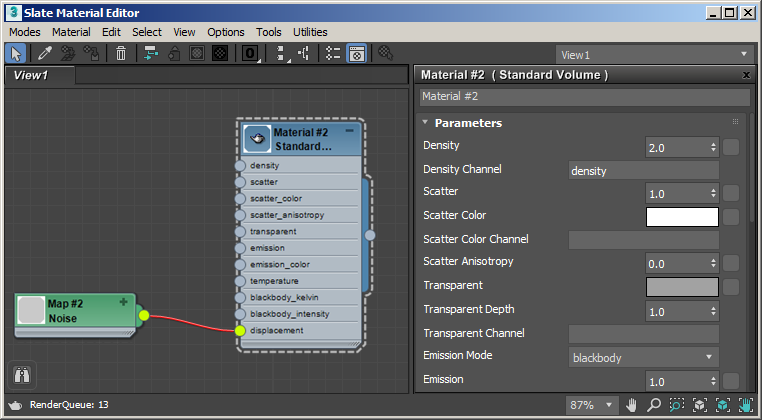Click the scatter_anisotropy input socket
This screenshot has height=420, width=762.
[x=240, y=215]
